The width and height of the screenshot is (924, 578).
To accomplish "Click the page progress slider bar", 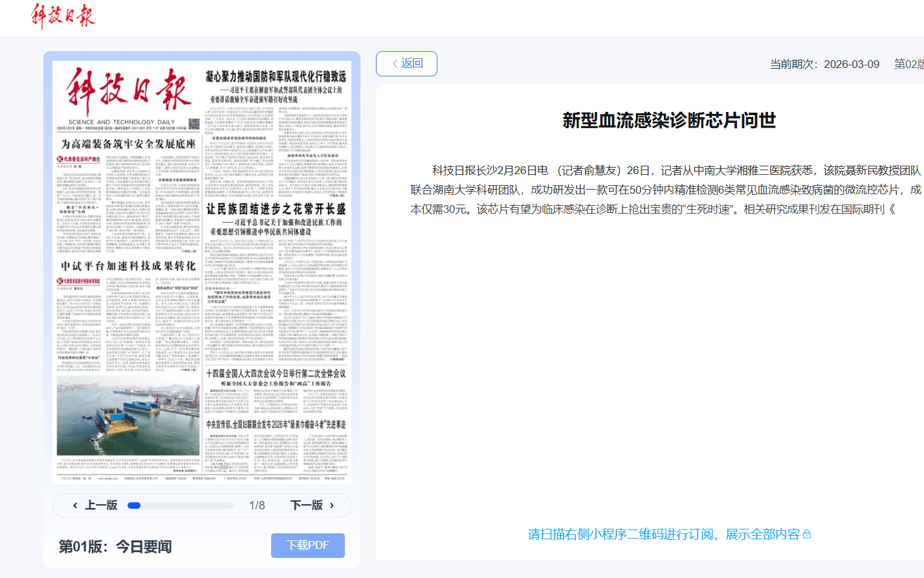I will click(180, 506).
